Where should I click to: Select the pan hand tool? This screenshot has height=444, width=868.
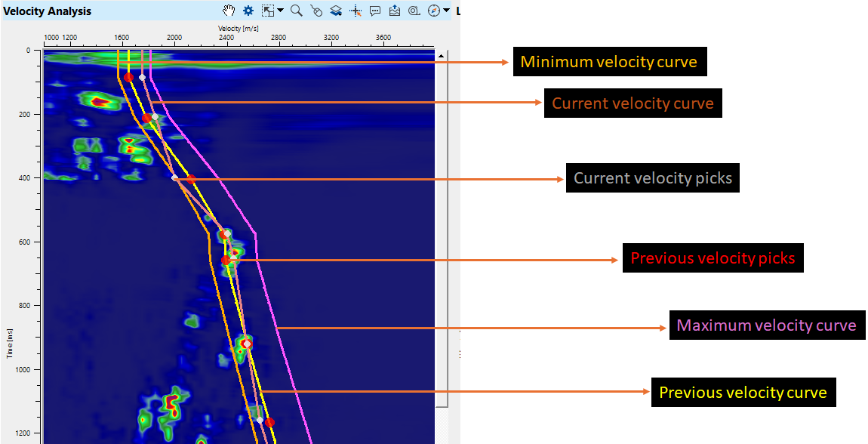(229, 11)
